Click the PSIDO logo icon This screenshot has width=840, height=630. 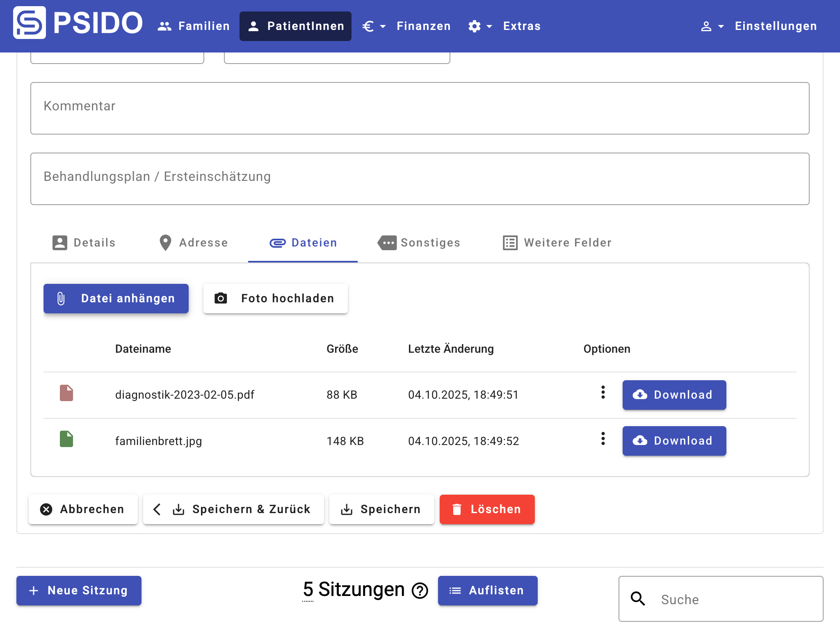30,23
